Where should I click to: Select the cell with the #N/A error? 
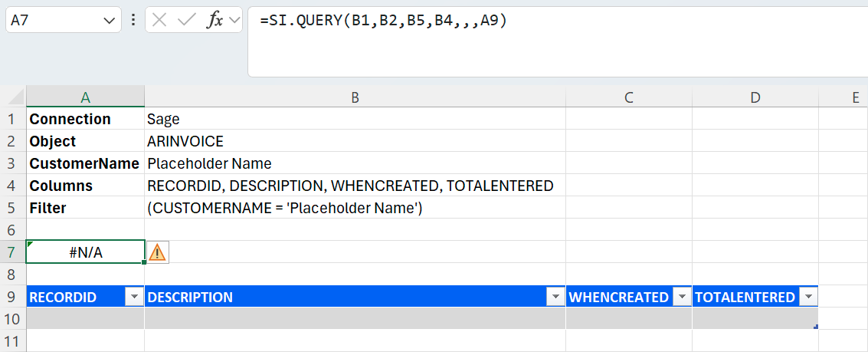[85, 252]
